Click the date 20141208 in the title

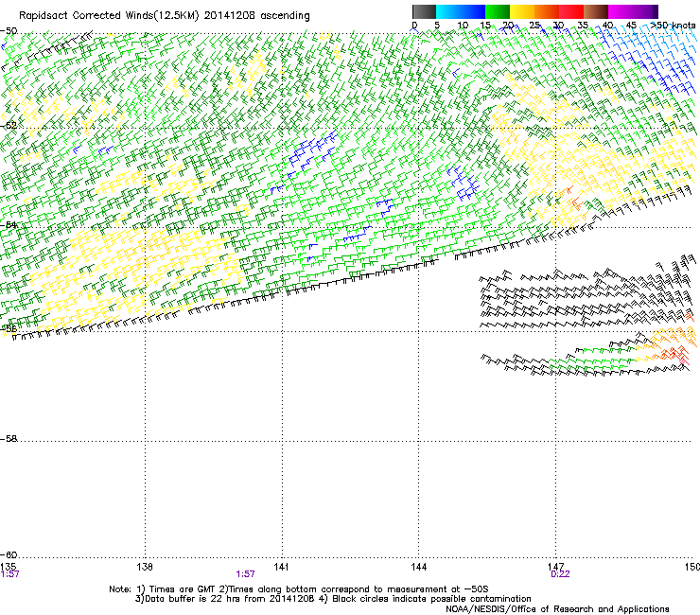point(230,16)
